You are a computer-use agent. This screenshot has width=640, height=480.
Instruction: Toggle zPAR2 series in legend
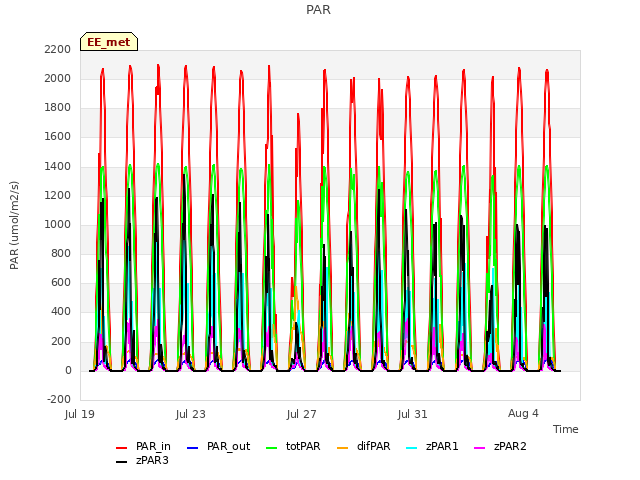[x=500, y=447]
